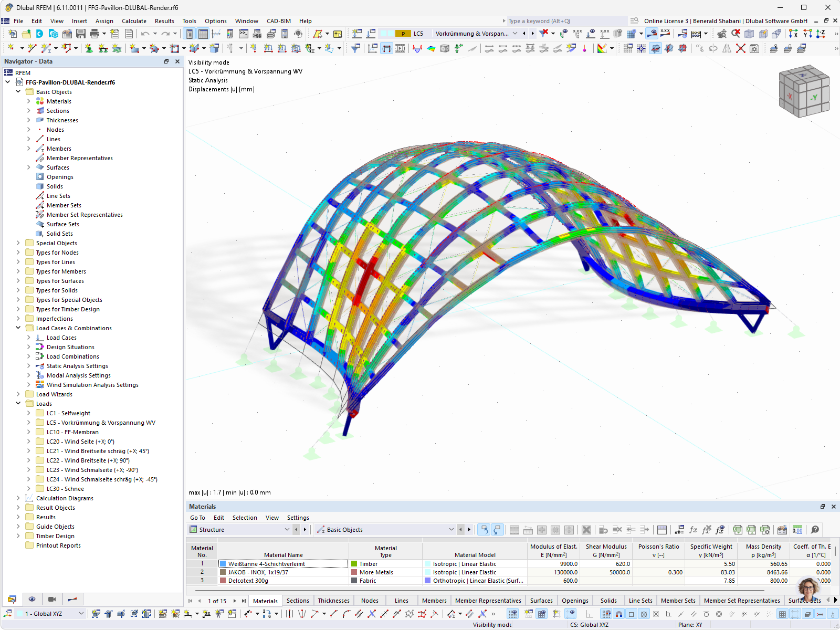The image size is (840, 630).
Task: Open the Calculate menu
Action: [134, 21]
